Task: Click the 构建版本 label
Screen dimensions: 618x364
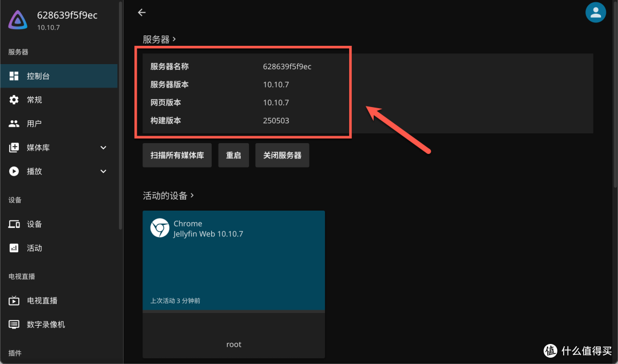Action: pos(165,121)
